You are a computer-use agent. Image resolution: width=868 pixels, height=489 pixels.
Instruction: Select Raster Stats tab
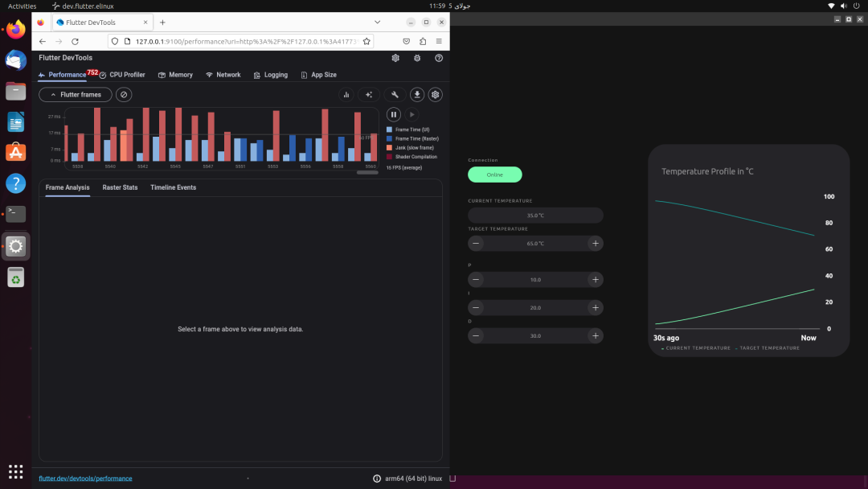pyautogui.click(x=120, y=187)
